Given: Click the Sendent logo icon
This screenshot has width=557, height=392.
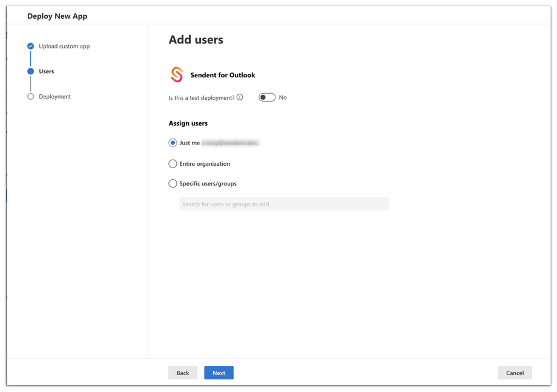Looking at the screenshot, I should point(177,74).
